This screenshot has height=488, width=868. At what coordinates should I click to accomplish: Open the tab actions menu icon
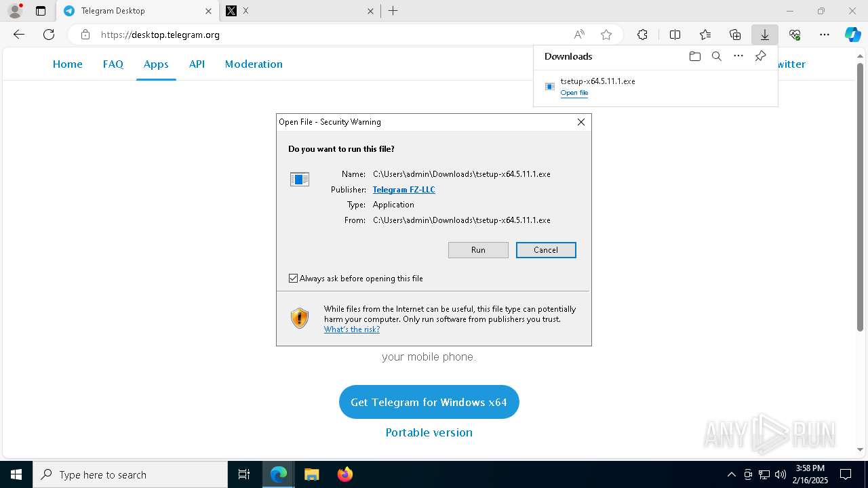coord(41,11)
